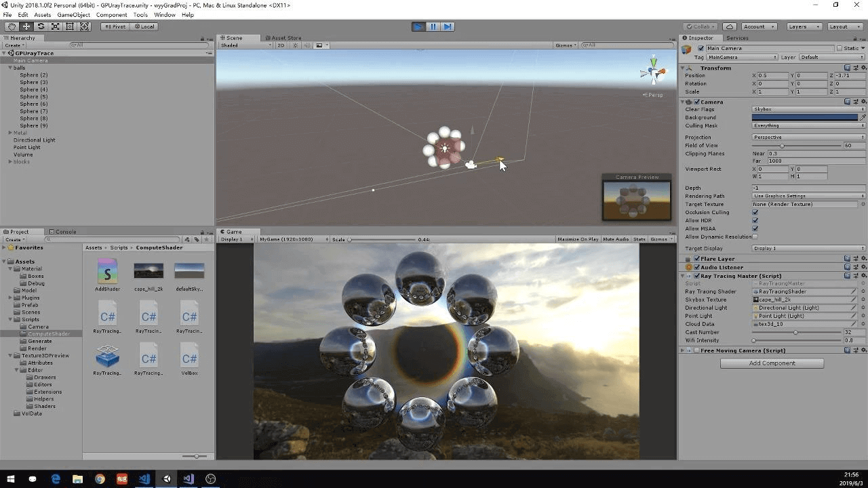Open Flare Layer gear settings icon

pos(863,258)
